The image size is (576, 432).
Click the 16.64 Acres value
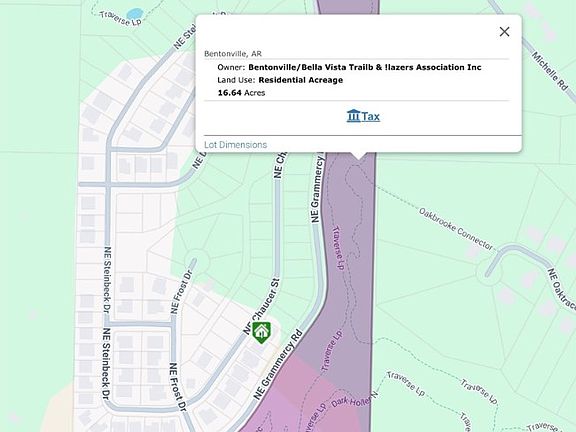coord(241,93)
